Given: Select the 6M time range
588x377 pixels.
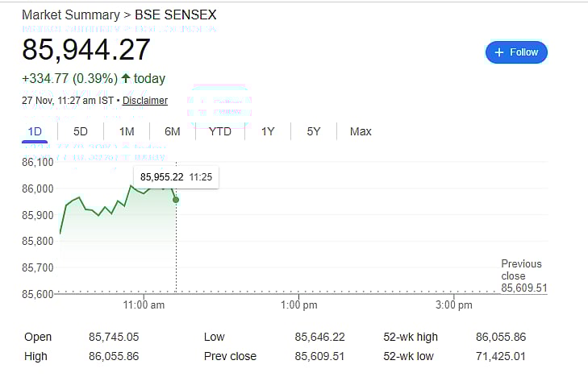Looking at the screenshot, I should [x=172, y=131].
